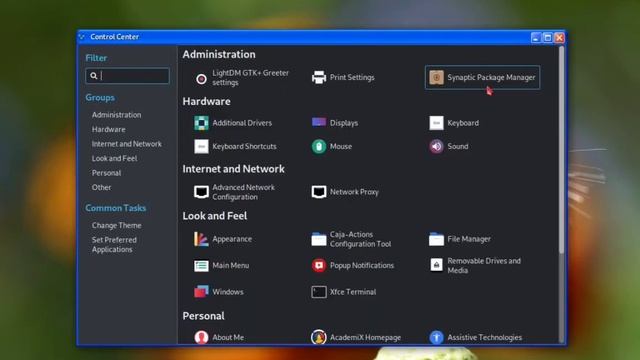Viewport: 640px width, 360px height.
Task: Open Main Menu editor icon
Action: pos(201,266)
